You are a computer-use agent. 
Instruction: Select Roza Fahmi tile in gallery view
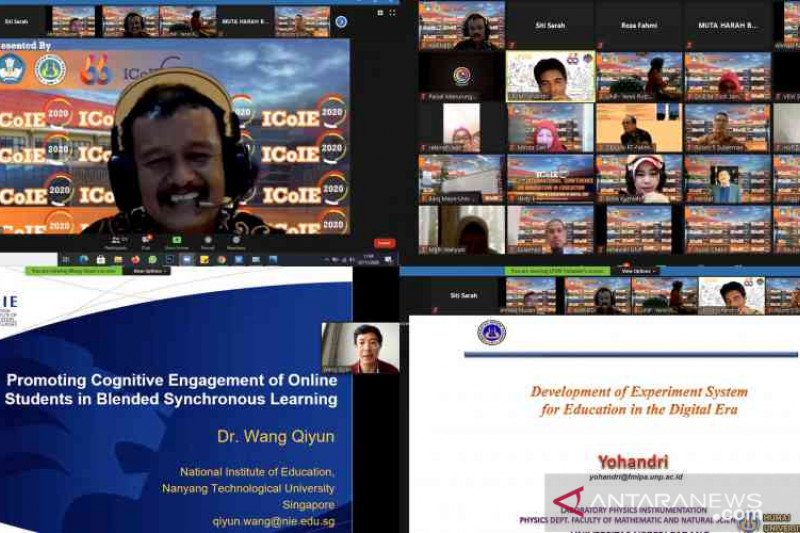tap(639, 25)
